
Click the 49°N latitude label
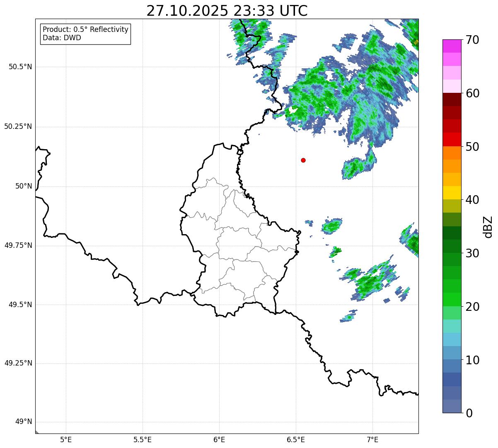tap(24, 421)
